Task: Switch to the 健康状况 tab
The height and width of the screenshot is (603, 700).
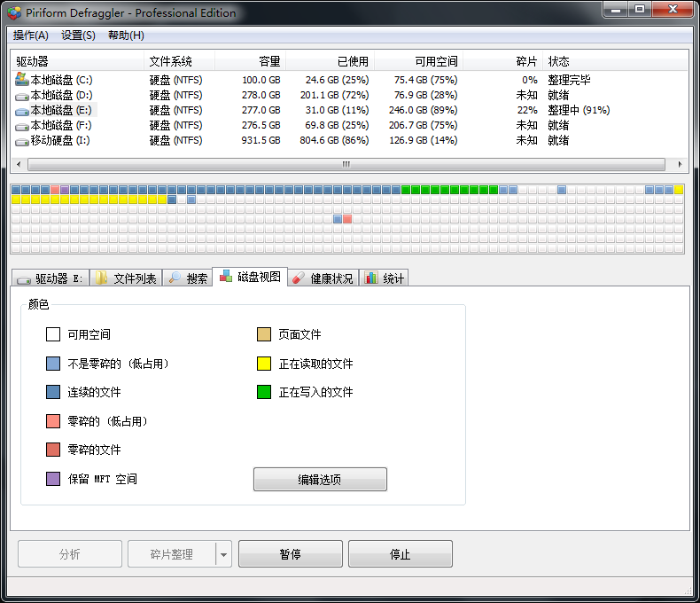Action: click(323, 278)
